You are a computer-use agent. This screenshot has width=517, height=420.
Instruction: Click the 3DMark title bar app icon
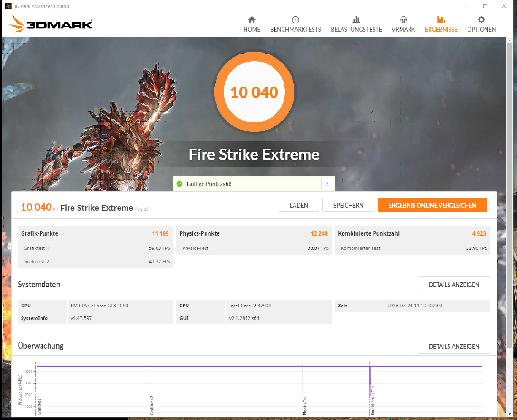pos(8,6)
